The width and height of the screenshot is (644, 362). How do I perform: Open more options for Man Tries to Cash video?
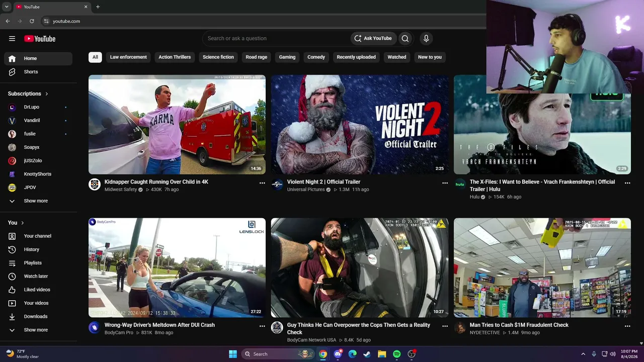tap(627, 326)
